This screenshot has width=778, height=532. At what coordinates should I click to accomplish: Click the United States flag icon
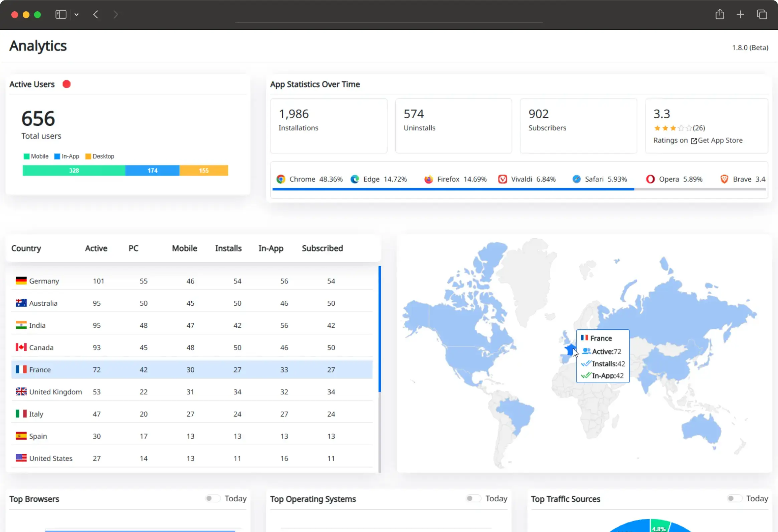pos(21,458)
